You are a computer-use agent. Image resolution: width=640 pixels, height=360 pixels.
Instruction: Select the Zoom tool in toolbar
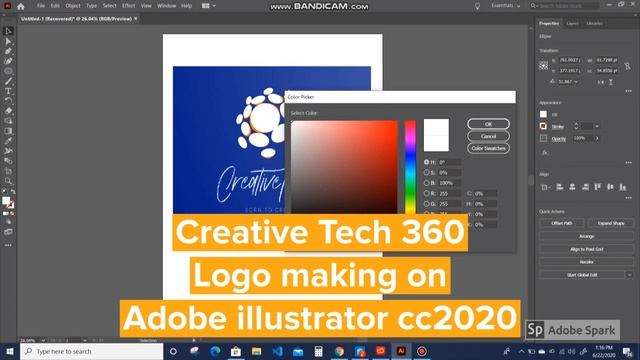pos(8,181)
